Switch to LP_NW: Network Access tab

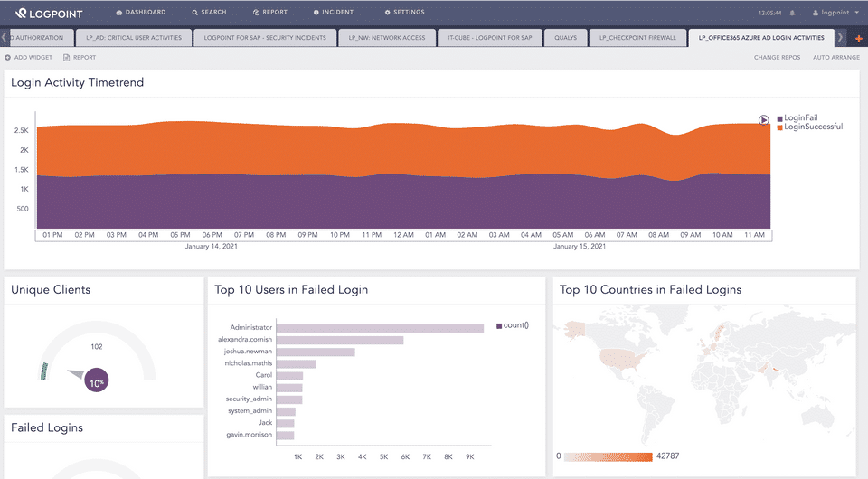(x=386, y=38)
